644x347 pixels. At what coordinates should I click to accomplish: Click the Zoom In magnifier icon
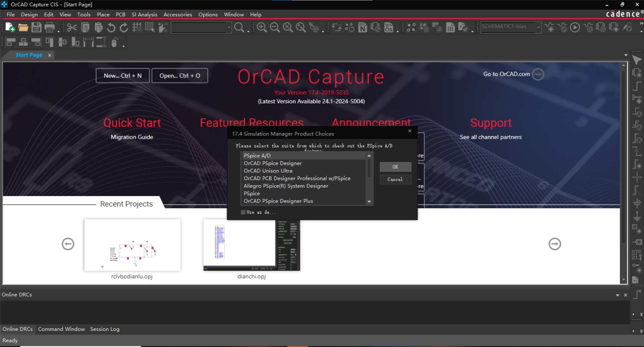[x=262, y=27]
